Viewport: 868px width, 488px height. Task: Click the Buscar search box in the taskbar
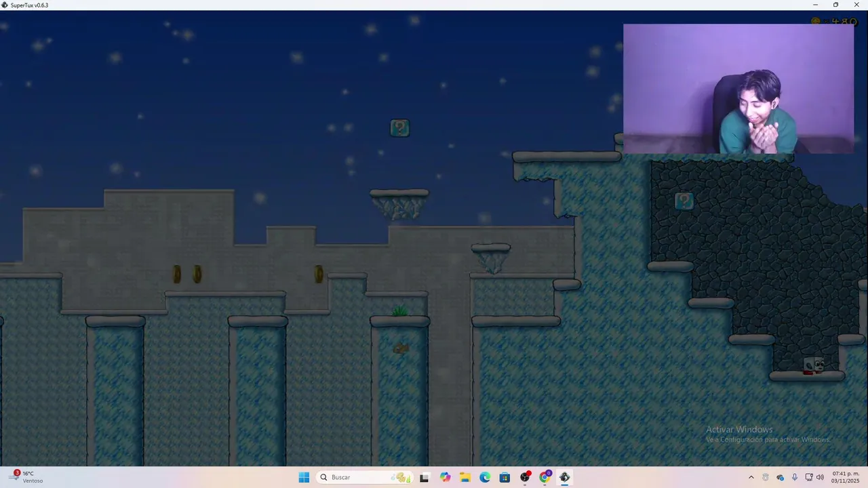point(365,477)
